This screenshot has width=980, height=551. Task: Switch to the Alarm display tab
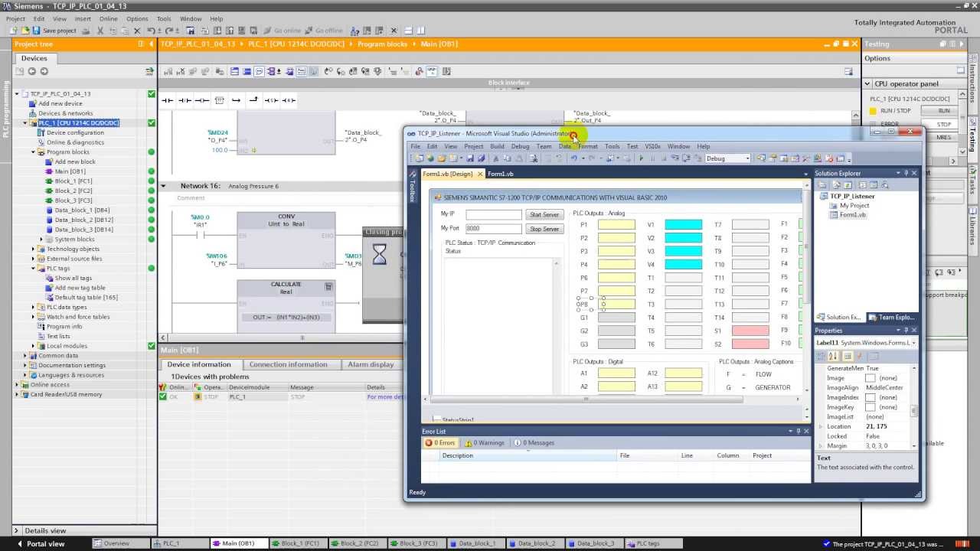[x=371, y=364]
